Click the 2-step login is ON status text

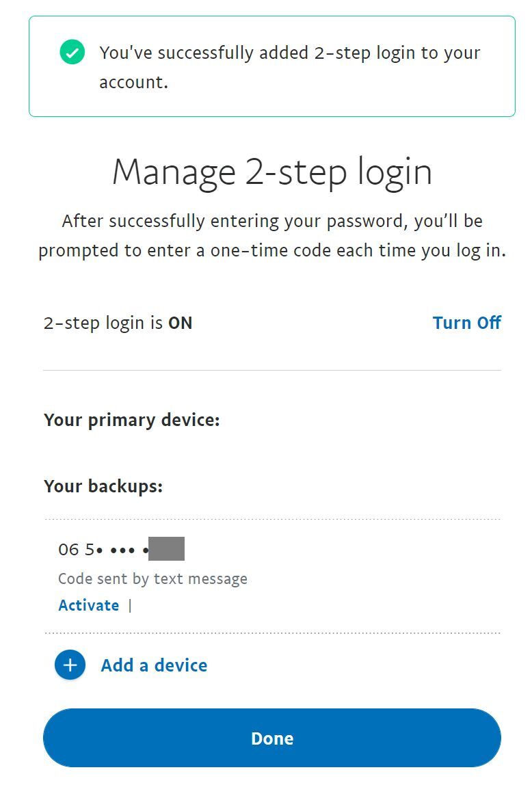coord(118,323)
